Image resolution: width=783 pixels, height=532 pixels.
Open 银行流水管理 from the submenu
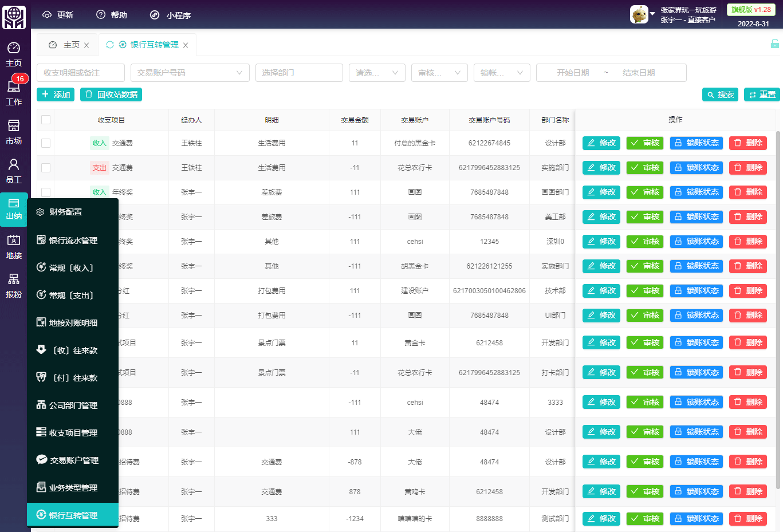point(73,241)
